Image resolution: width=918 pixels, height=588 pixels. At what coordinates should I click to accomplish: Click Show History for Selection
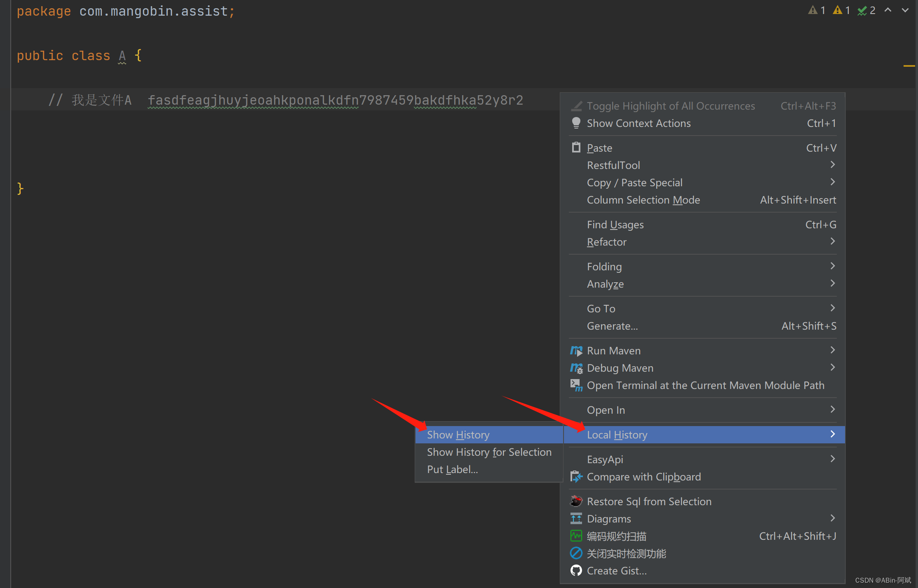[x=489, y=452]
